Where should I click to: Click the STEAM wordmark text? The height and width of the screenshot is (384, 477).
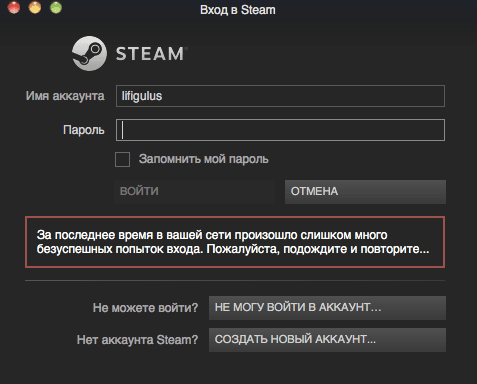(150, 54)
